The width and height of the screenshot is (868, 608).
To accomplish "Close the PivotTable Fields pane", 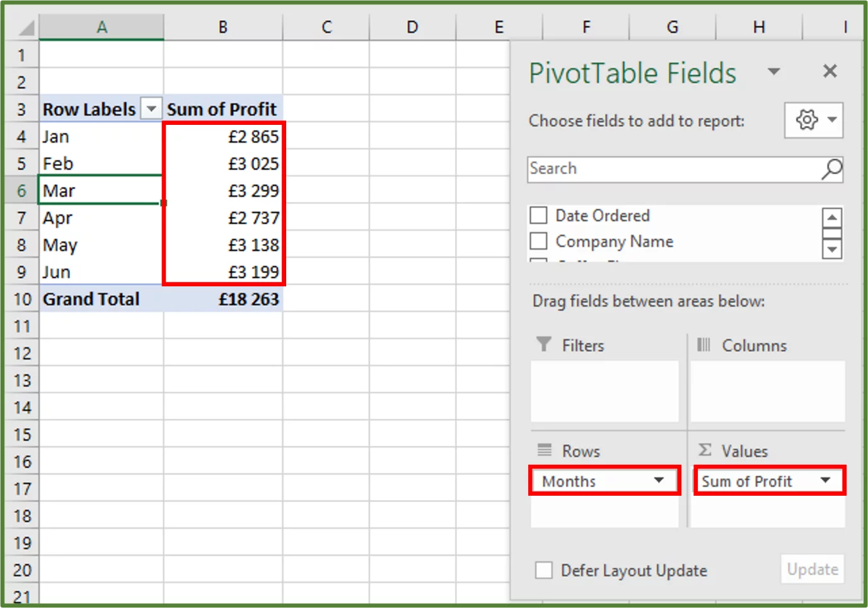I will pyautogui.click(x=830, y=71).
